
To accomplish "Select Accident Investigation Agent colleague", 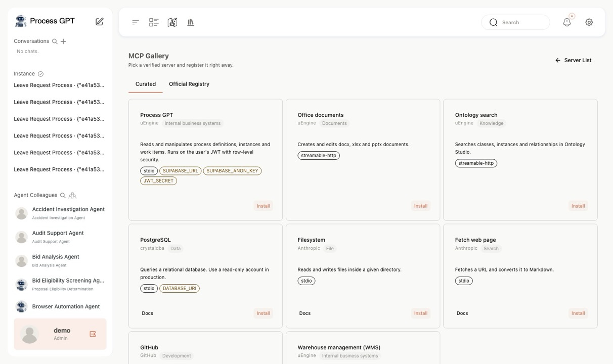I will tap(60, 213).
